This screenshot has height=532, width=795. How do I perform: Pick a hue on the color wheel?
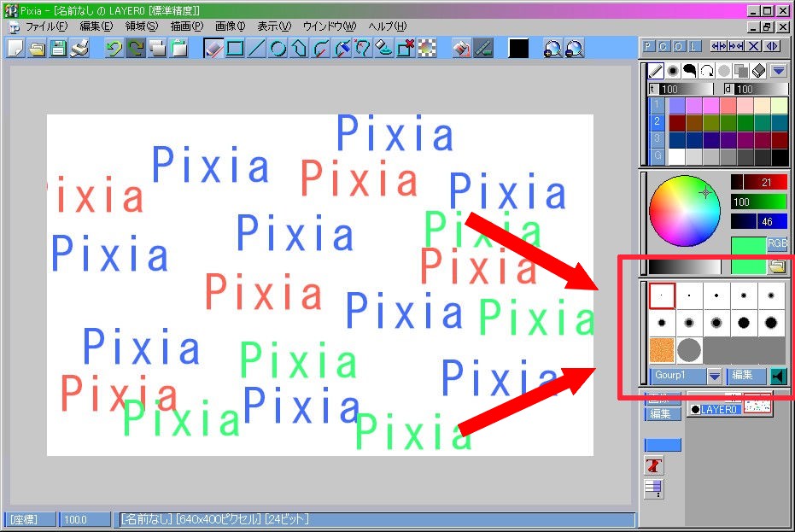685,211
